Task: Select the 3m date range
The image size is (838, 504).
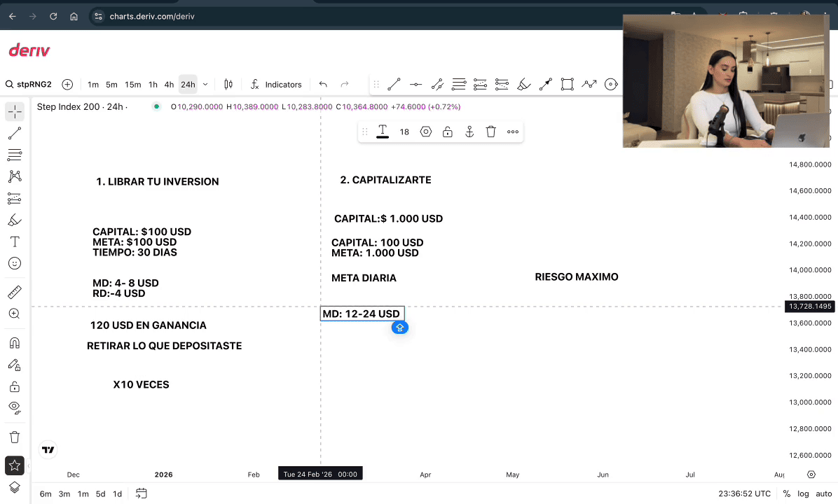Action: pyautogui.click(x=64, y=493)
